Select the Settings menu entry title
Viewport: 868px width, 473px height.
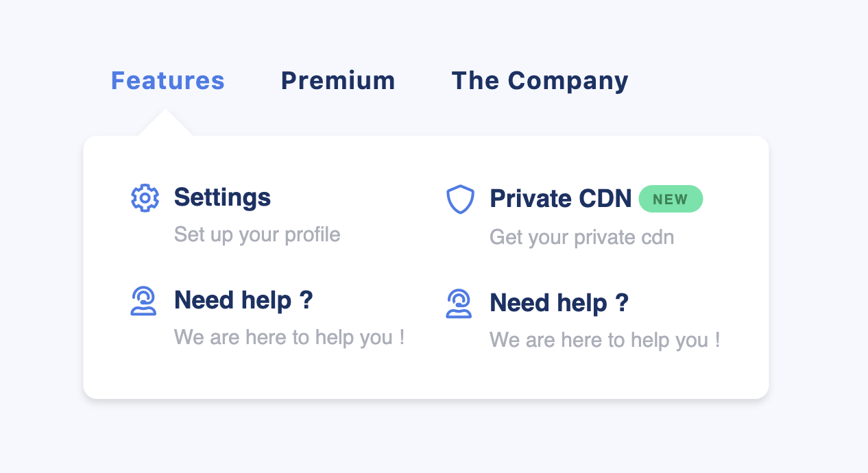[x=222, y=197]
